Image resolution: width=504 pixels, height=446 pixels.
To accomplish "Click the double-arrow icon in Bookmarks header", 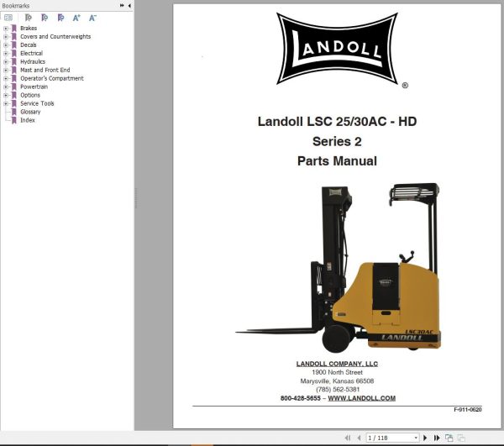I will 122,6.
